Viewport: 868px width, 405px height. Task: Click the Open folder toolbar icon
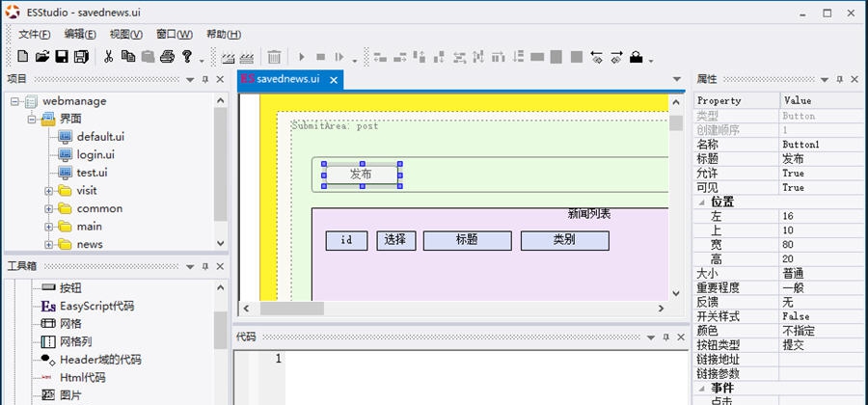coord(42,57)
